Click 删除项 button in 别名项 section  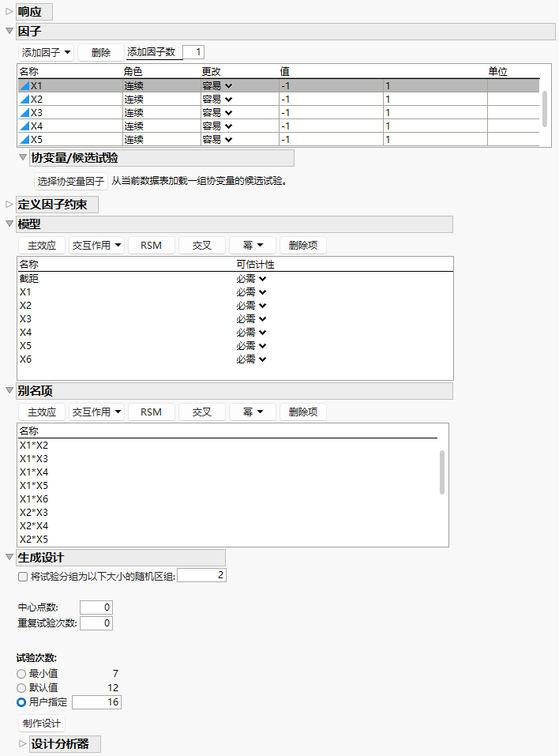(303, 412)
